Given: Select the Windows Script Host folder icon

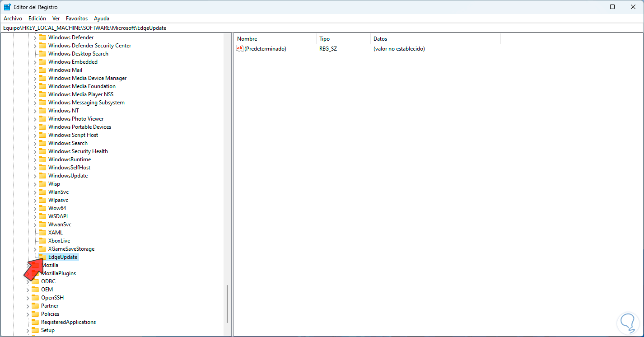Looking at the screenshot, I should point(42,135).
